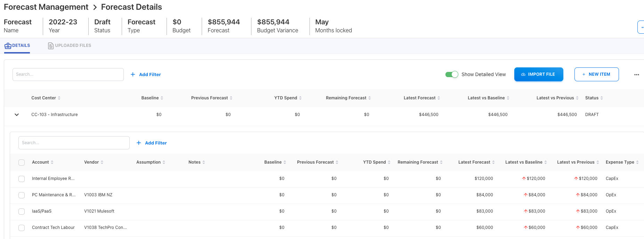The image size is (644, 239).
Task: Sort by the Cost Center column
Action: tap(59, 98)
